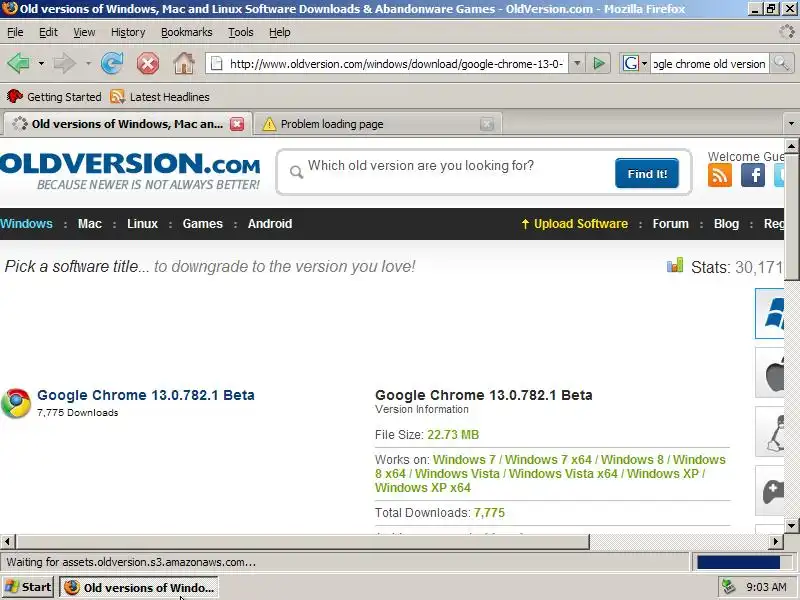The height and width of the screenshot is (600, 800).
Task: Open the Edit menu
Action: 48,32
